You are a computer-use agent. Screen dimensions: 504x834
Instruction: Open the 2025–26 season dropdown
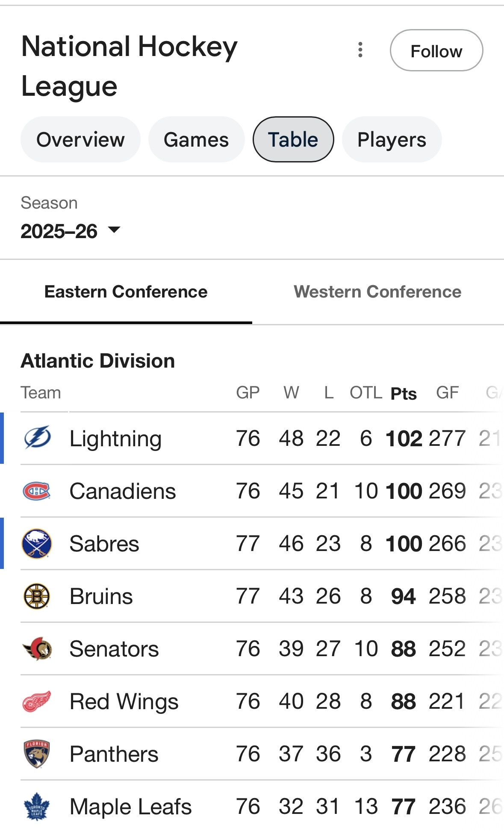[71, 231]
